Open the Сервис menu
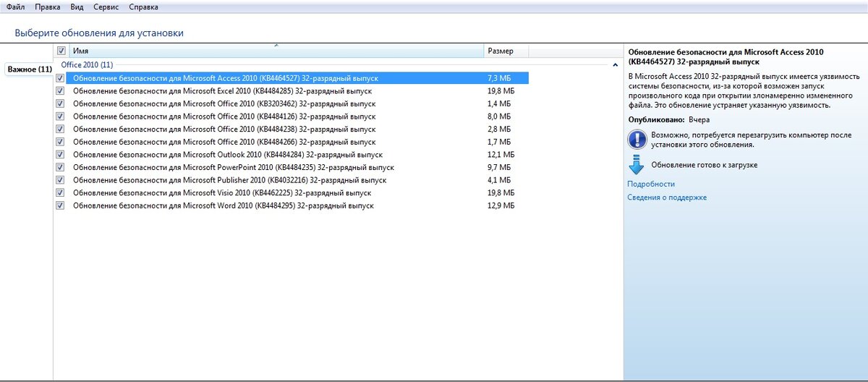The image size is (868, 382). click(106, 7)
